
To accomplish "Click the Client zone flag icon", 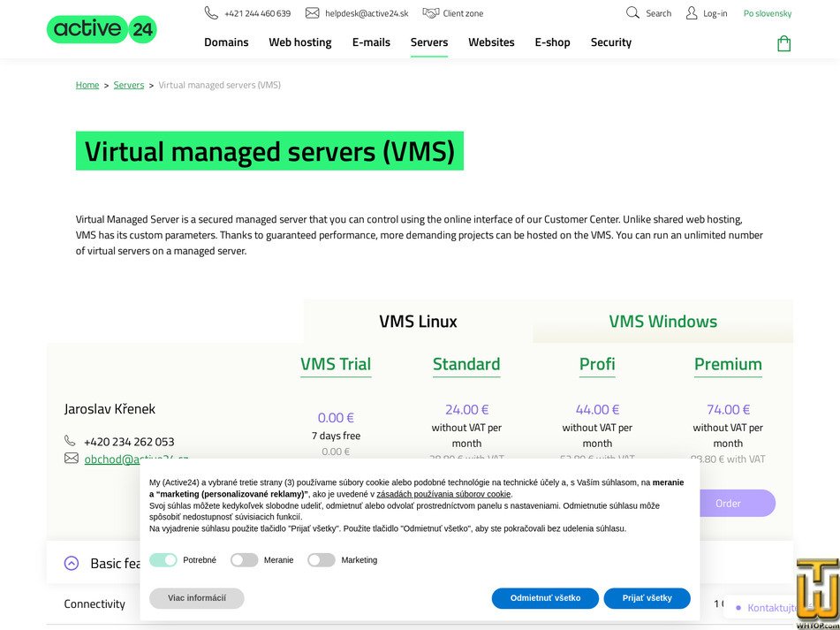I will (x=431, y=12).
